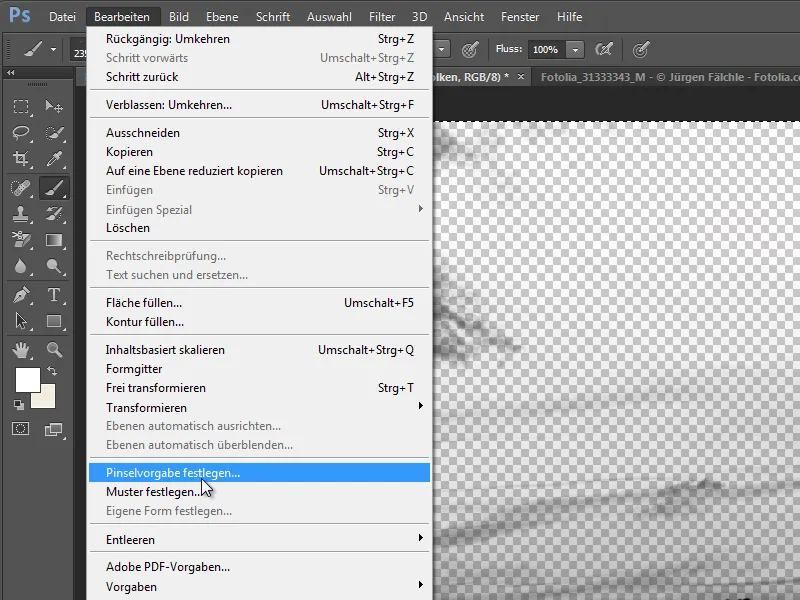Open the Hilfe menu
Image resolution: width=800 pixels, height=600 pixels.
tap(569, 17)
